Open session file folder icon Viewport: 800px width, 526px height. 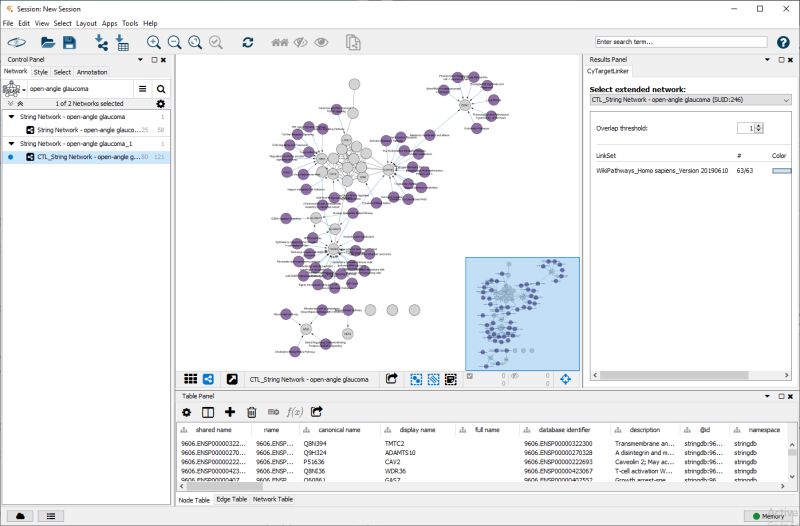point(47,42)
